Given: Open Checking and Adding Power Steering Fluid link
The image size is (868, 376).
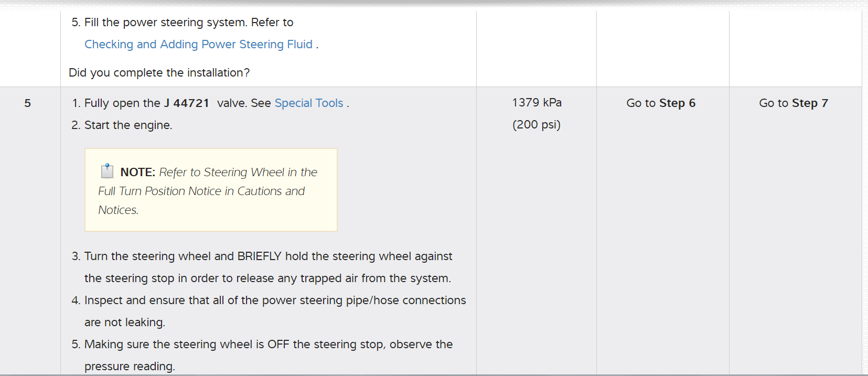Looking at the screenshot, I should point(198,45).
